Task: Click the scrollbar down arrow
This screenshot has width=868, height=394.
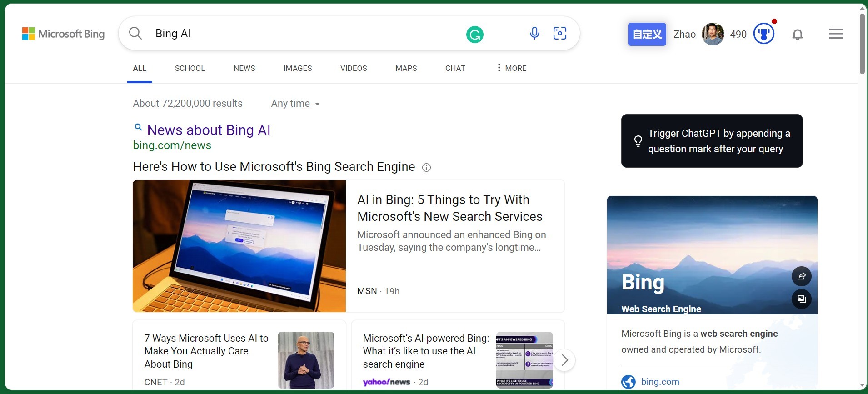Action: tap(862, 386)
